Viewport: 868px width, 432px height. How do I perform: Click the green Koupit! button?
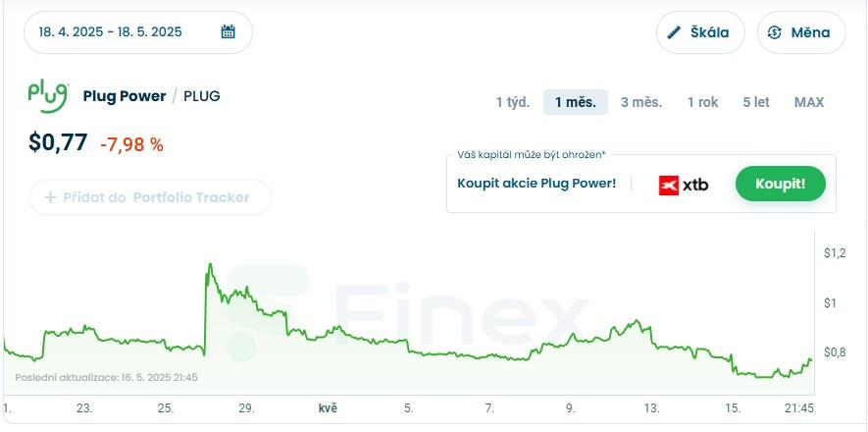(781, 184)
